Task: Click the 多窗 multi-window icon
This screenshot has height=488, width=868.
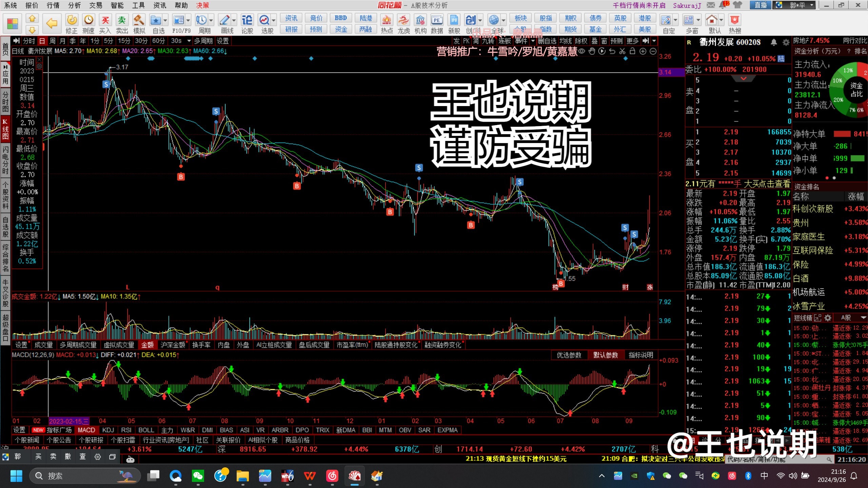Action: 689,20
